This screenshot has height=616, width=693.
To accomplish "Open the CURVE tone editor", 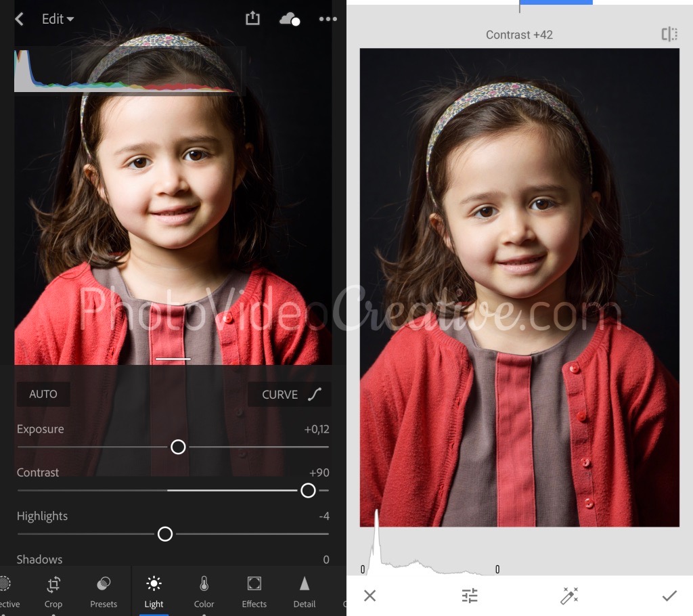I will (290, 394).
